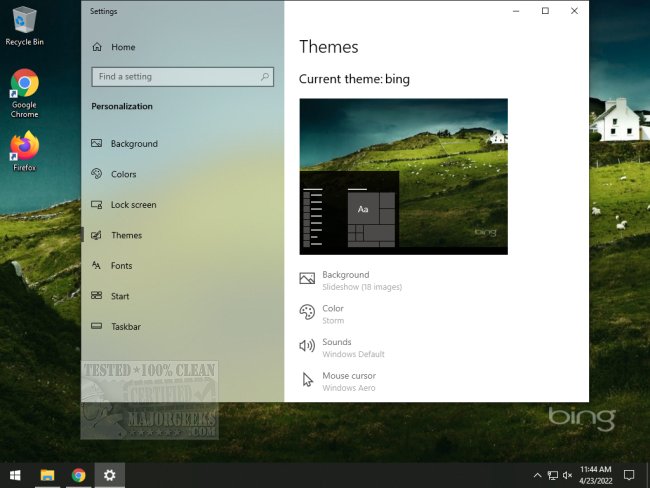
Task: Go to Lock screen settings
Action: (x=182, y=204)
